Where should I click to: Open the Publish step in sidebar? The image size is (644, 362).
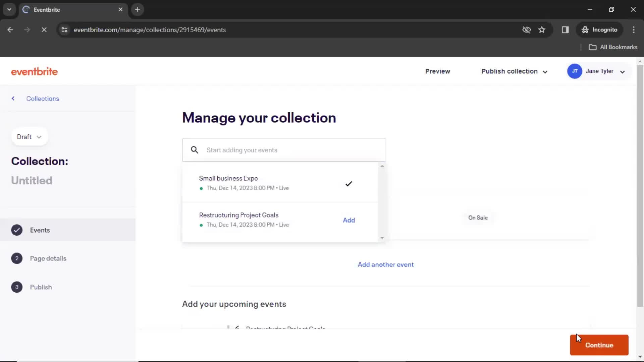pos(41,287)
